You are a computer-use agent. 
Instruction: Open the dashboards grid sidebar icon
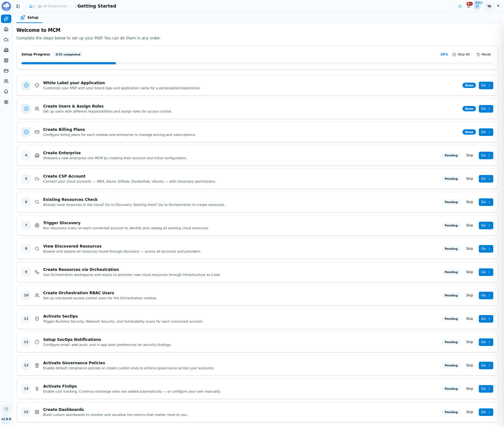coord(6,60)
